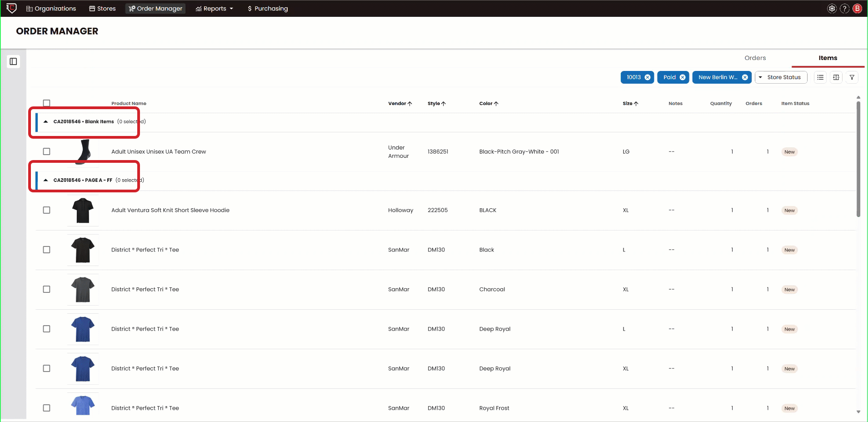Collapse the CAZ018546 PAGE A - FF group
The width and height of the screenshot is (868, 422).
[x=46, y=180]
